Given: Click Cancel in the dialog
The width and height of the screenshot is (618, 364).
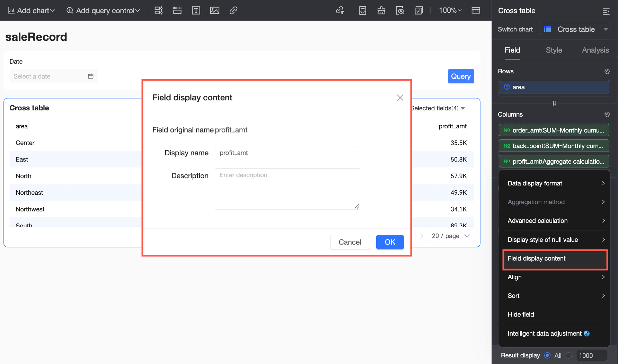Looking at the screenshot, I should (x=350, y=242).
